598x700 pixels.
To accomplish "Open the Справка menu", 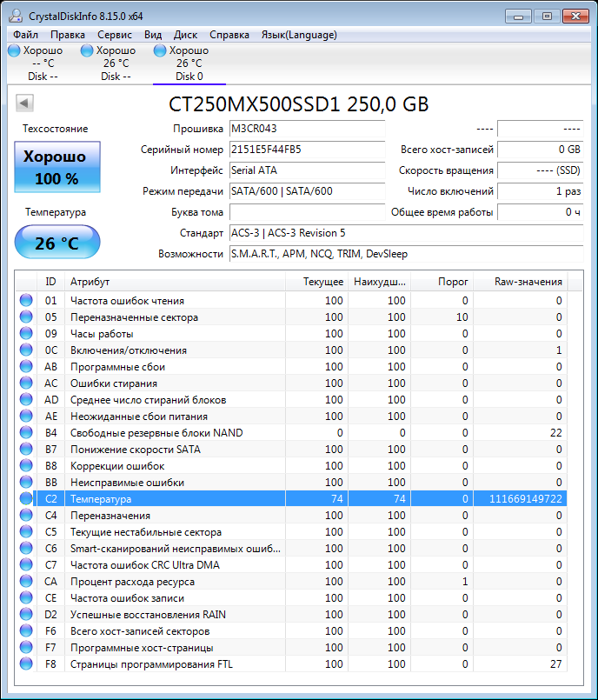I will 229,35.
